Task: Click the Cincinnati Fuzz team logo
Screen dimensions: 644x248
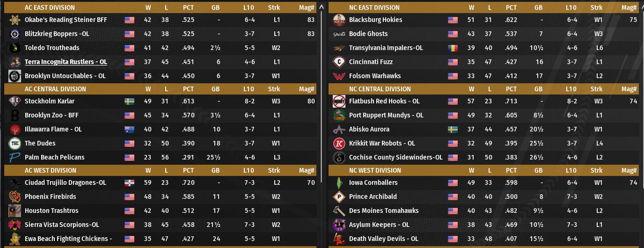Action: point(339,62)
